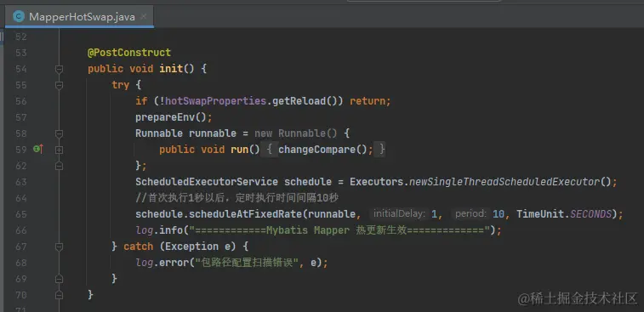Click the fold end marker on line 70
Screen dimensions: 644x312
point(60,295)
